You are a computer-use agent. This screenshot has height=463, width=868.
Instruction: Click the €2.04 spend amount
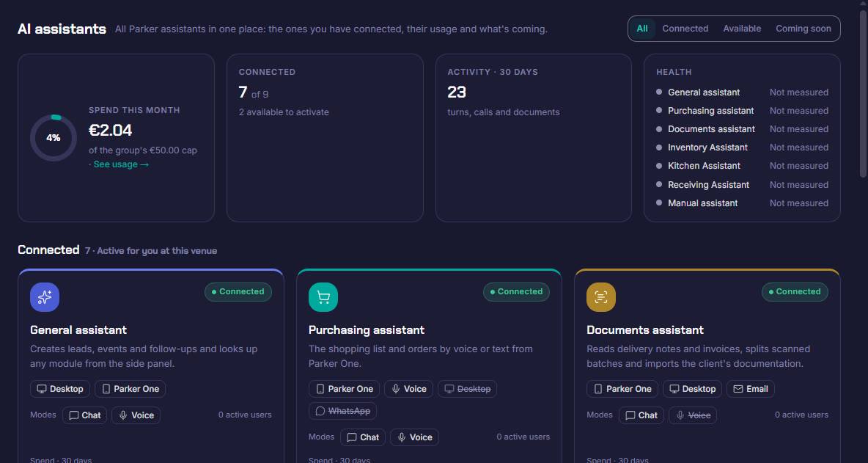[x=111, y=131]
